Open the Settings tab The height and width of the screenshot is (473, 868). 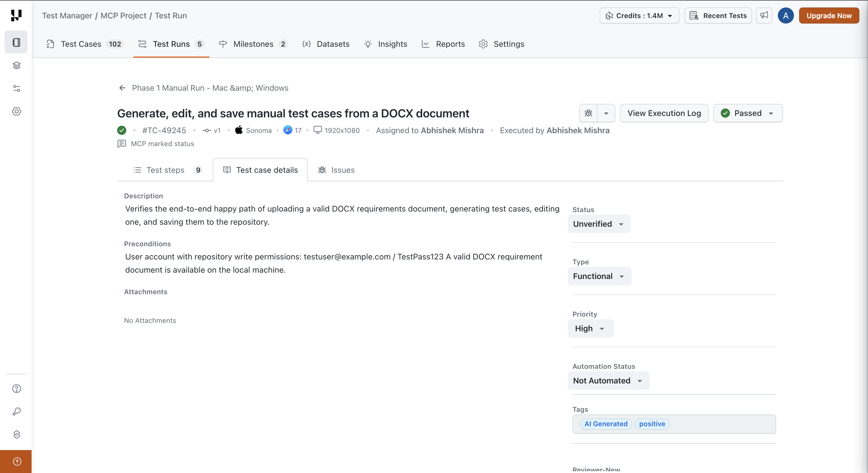(x=501, y=44)
